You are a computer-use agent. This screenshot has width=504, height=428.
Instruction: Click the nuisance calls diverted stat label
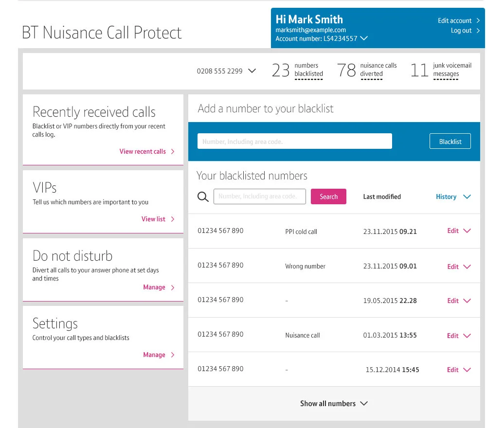[378, 70]
